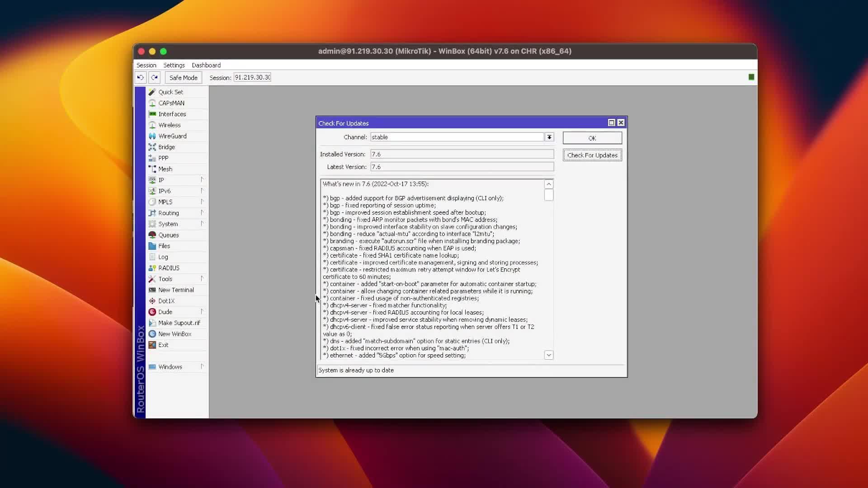The image size is (868, 488).
Task: Click the changelog scroll down arrow
Action: [549, 355]
